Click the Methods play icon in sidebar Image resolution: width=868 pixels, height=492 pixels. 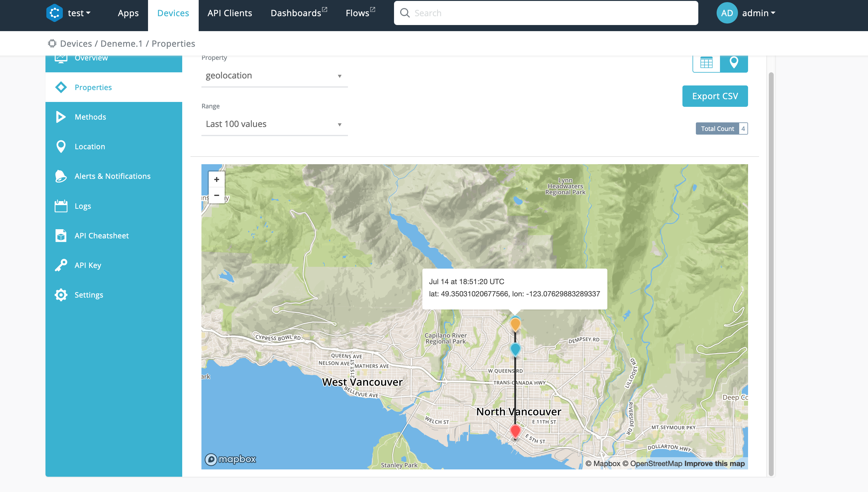pyautogui.click(x=60, y=117)
